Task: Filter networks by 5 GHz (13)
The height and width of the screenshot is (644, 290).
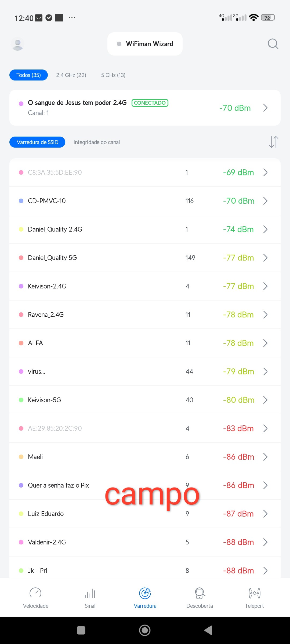Action: click(x=113, y=75)
